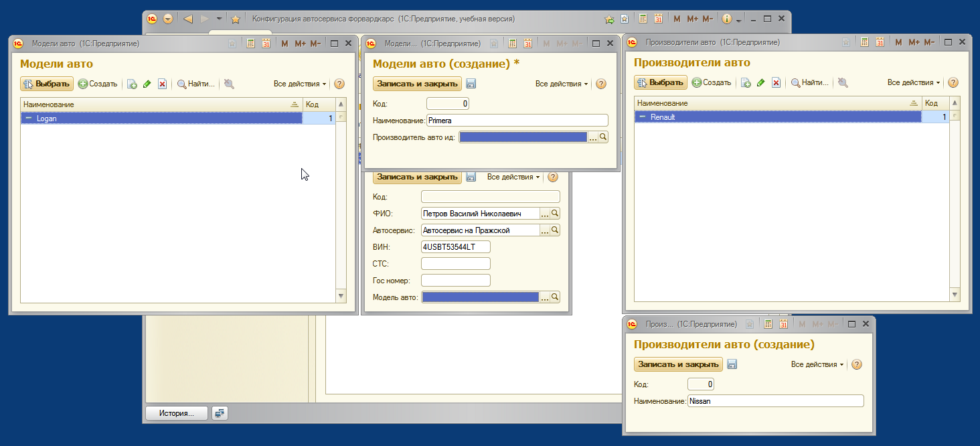
Task: Click green pencil edit icon in Производители авто list
Action: (x=761, y=83)
